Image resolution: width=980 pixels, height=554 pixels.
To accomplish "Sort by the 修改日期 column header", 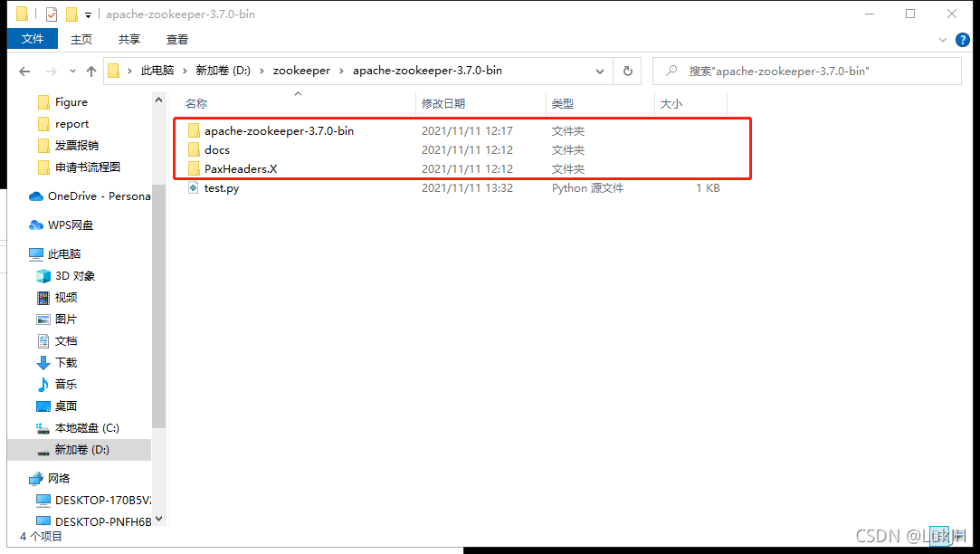I will pyautogui.click(x=443, y=104).
